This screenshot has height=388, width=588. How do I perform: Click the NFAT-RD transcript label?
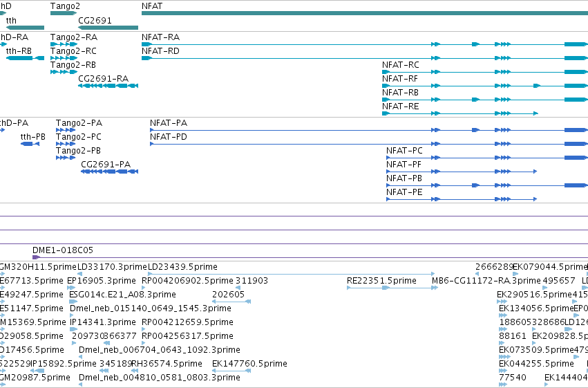(x=160, y=51)
